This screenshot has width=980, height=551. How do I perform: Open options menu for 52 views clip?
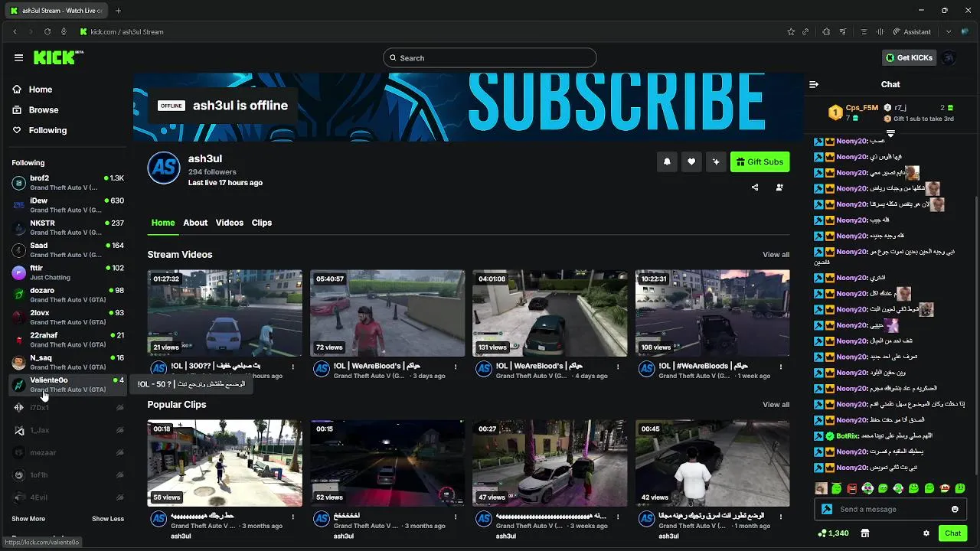pos(456,517)
